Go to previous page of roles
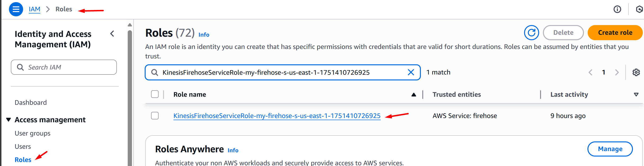 [591, 72]
